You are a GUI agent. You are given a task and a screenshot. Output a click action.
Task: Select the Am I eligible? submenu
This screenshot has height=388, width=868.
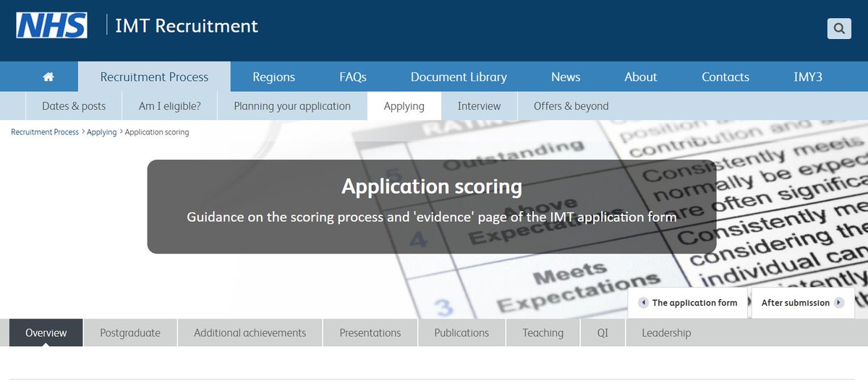(170, 106)
